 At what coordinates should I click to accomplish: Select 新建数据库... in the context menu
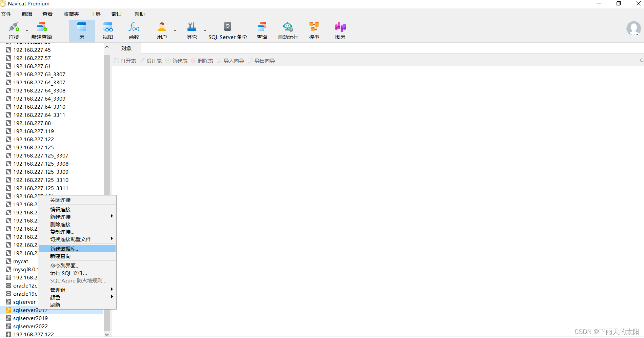(77, 249)
